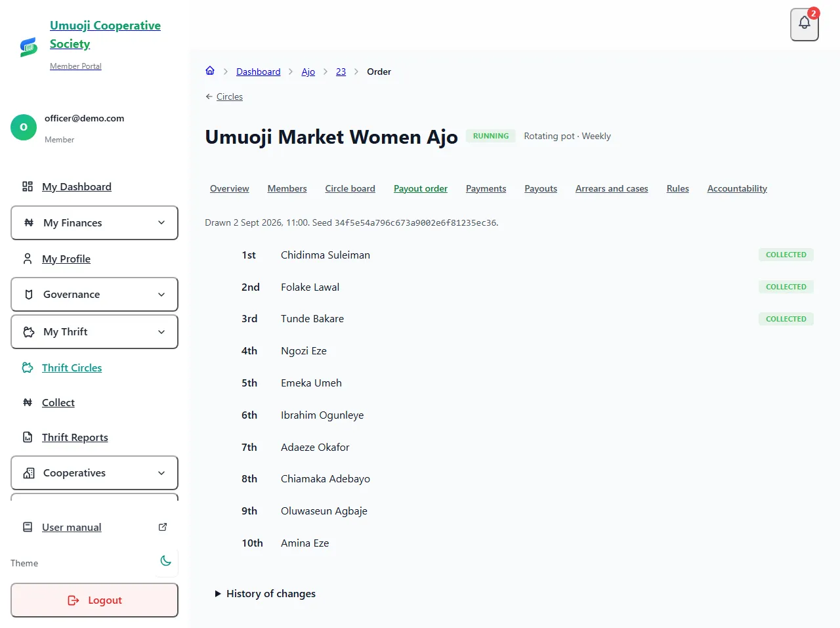Image resolution: width=840 pixels, height=628 pixels.
Task: Open Thrift Reports sidebar link
Action: [75, 437]
